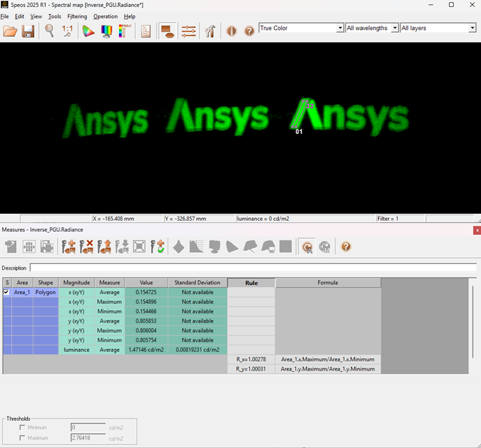Select the R_y=1.00031 rule cell
This screenshot has height=448, width=481.
point(251,369)
